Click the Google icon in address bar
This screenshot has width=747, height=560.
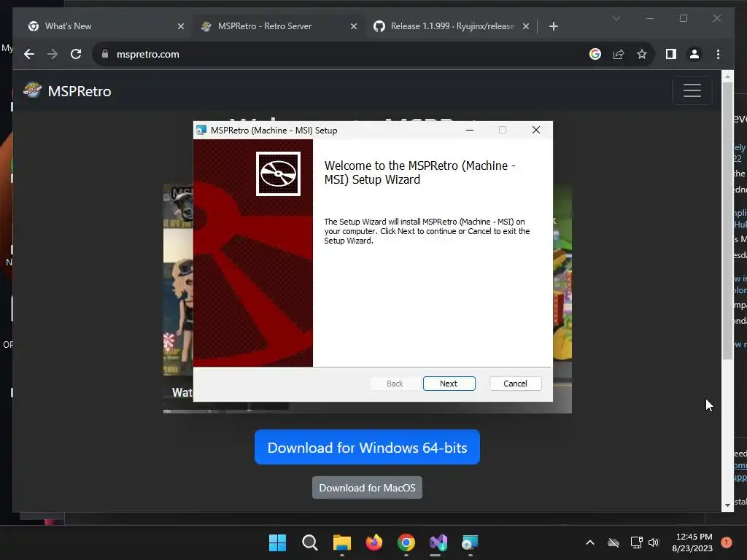[x=595, y=54]
